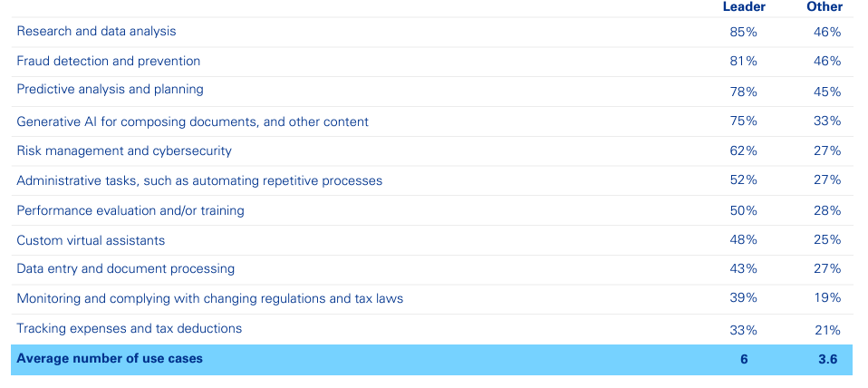Select 'Tracking expenses and tax deductions' label

coord(129,327)
